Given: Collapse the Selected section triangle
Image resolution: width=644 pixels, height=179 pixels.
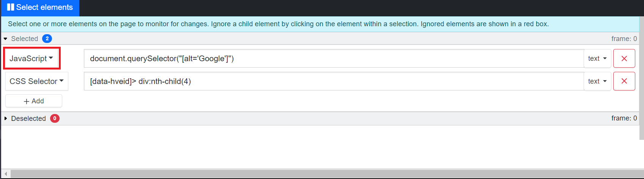Looking at the screenshot, I should [x=6, y=39].
